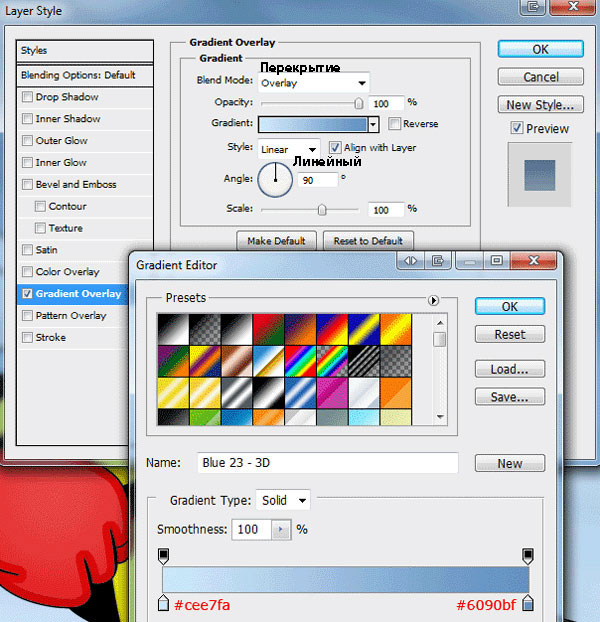Enable the Drop Shadow checkbox

[27, 97]
